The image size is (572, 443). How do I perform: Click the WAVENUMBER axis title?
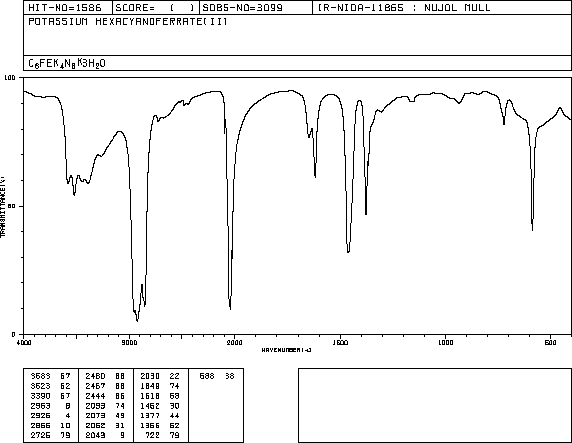[x=286, y=350]
